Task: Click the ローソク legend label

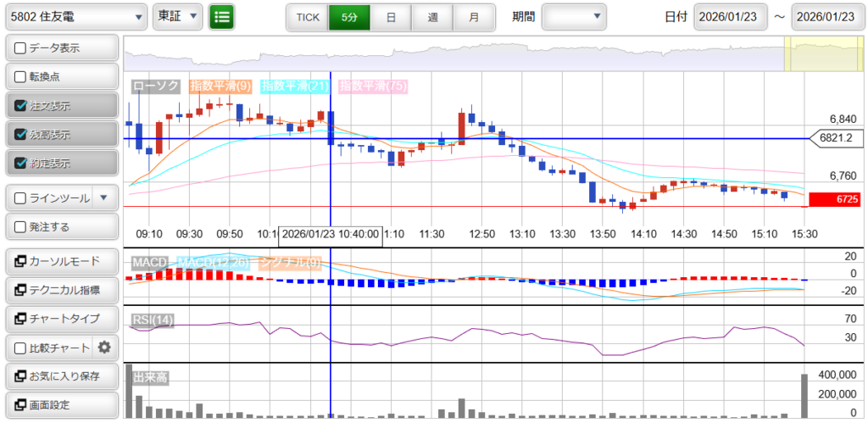Action: (157, 86)
